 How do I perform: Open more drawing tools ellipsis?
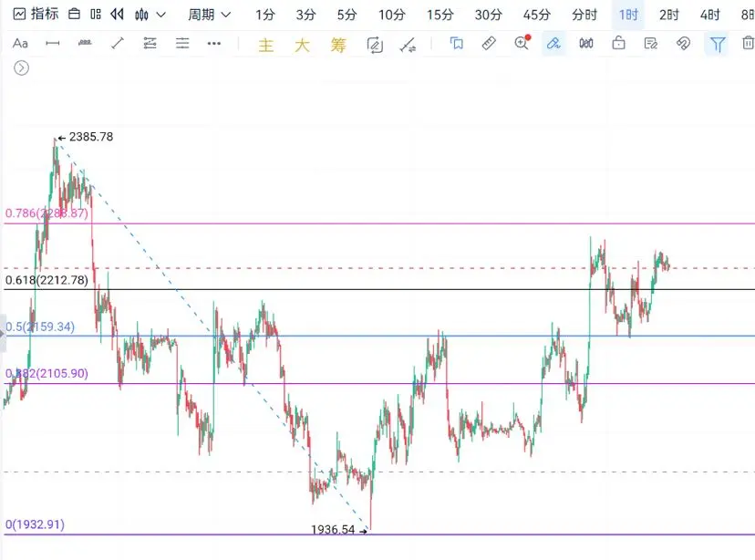[213, 44]
